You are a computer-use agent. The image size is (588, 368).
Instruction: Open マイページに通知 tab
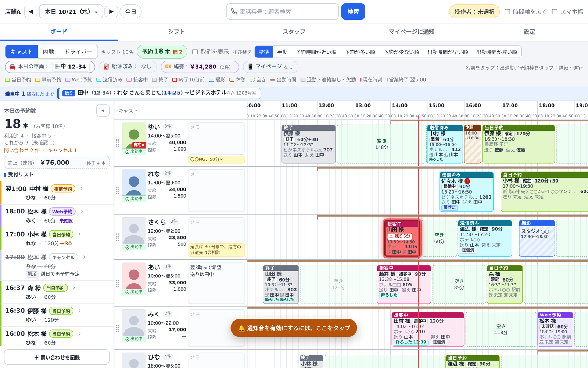point(412,32)
